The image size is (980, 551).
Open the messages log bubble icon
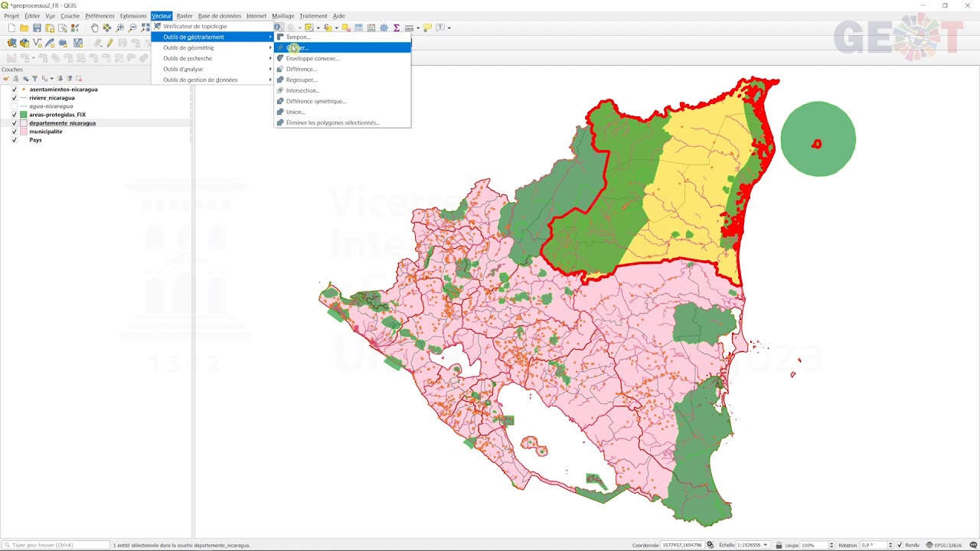[972, 545]
